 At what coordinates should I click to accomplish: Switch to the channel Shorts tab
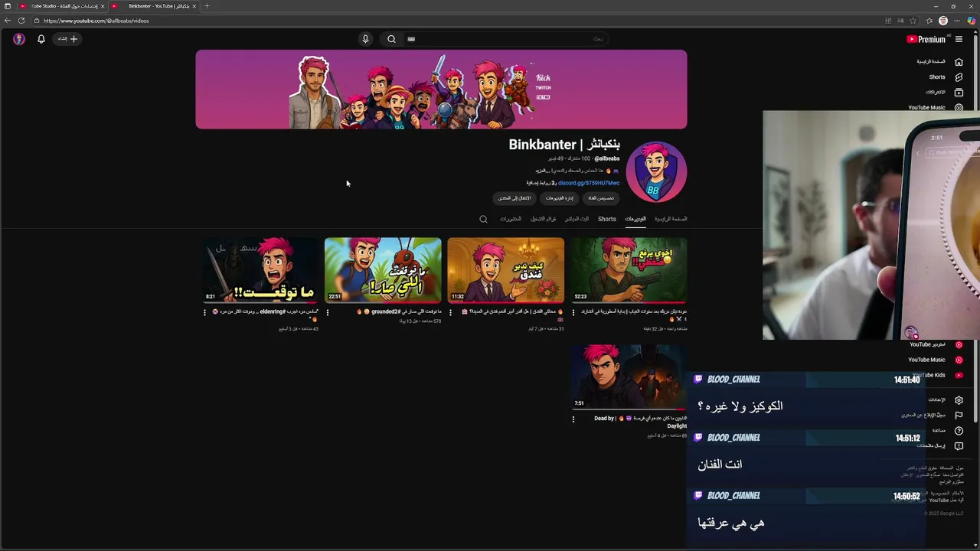pyautogui.click(x=607, y=219)
